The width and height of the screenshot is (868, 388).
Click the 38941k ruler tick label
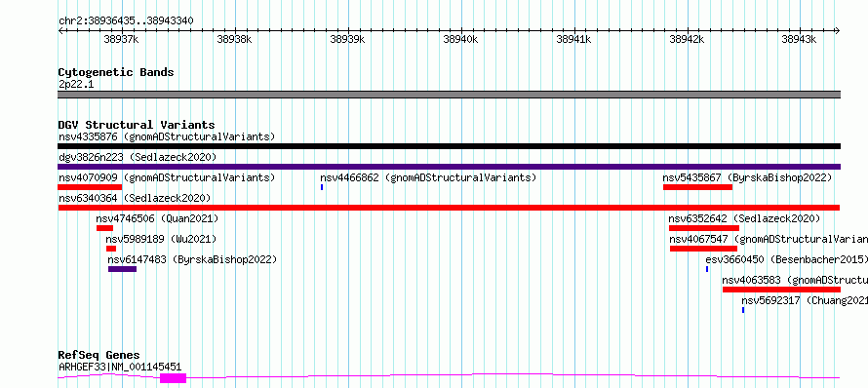[x=573, y=40]
